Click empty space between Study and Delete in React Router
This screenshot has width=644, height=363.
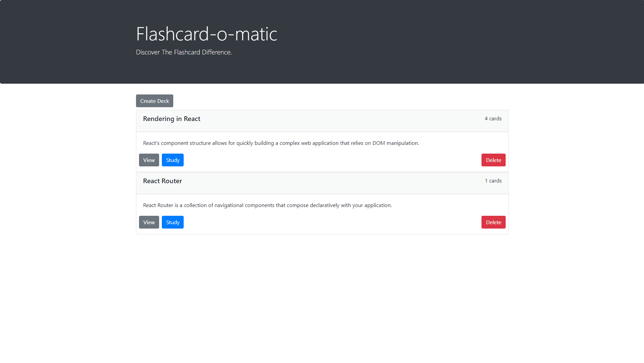(x=332, y=222)
